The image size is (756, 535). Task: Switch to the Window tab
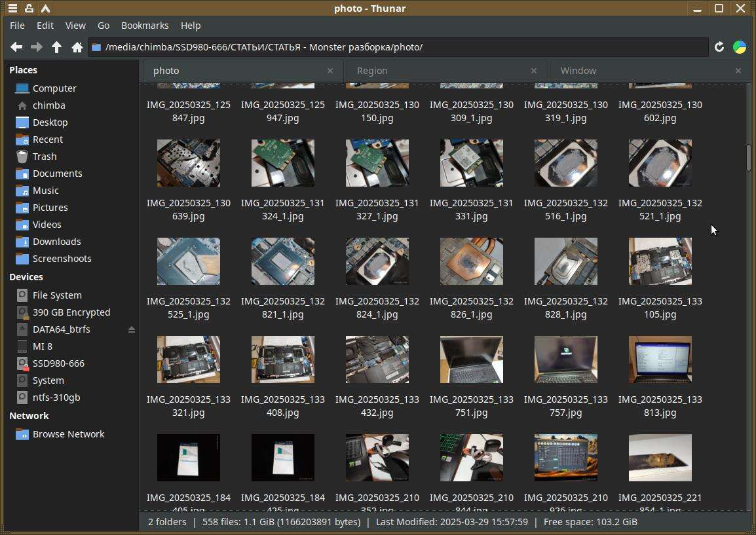point(578,71)
